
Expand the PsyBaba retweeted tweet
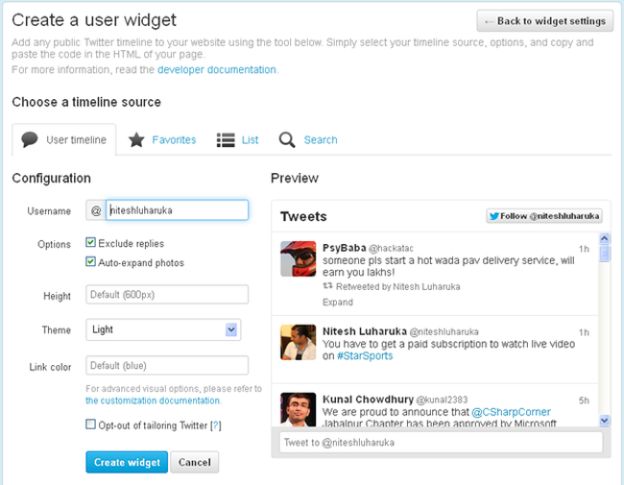pyautogui.click(x=337, y=302)
